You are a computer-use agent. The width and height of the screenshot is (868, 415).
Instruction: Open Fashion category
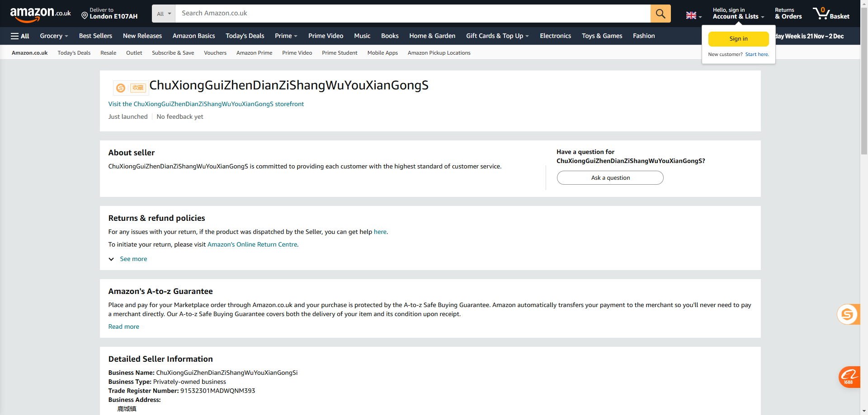(x=644, y=36)
